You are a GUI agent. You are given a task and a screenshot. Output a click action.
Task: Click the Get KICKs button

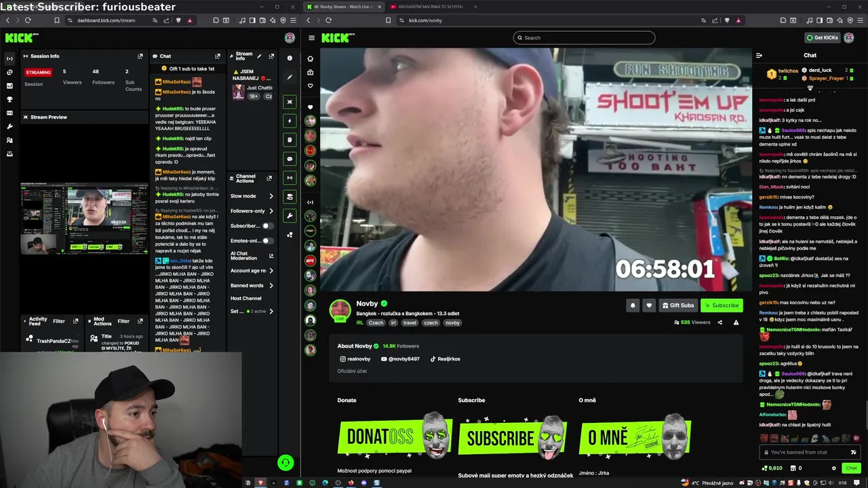(823, 38)
